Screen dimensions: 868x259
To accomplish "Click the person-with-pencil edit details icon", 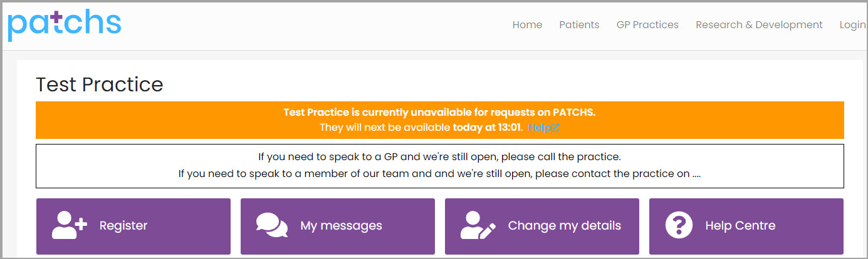I will tap(478, 225).
